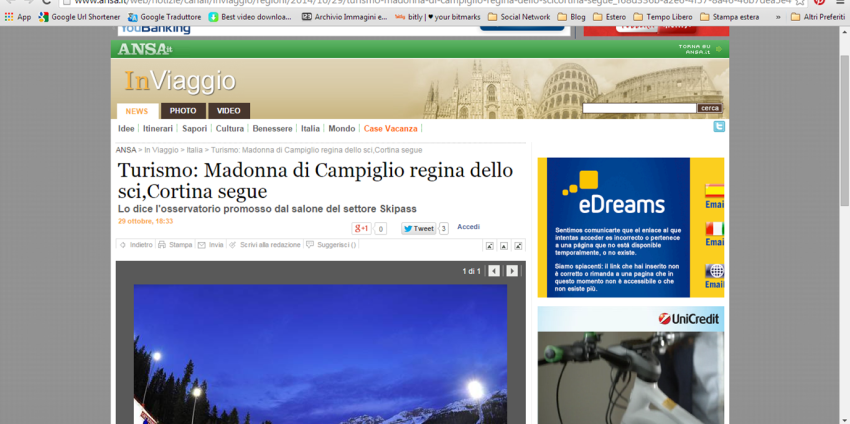This screenshot has height=424, width=850.
Task: Click the night ski slope photo
Action: pyautogui.click(x=320, y=354)
